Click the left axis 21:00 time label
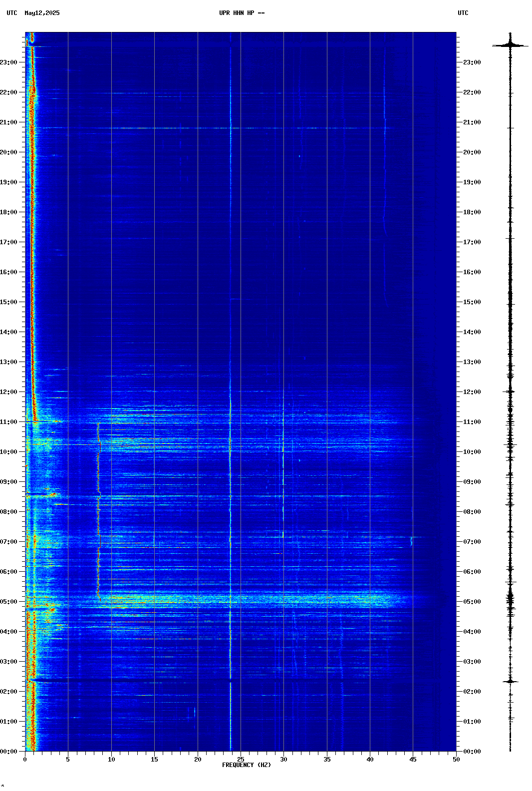Image resolution: width=532 pixels, height=791 pixels. (x=8, y=122)
